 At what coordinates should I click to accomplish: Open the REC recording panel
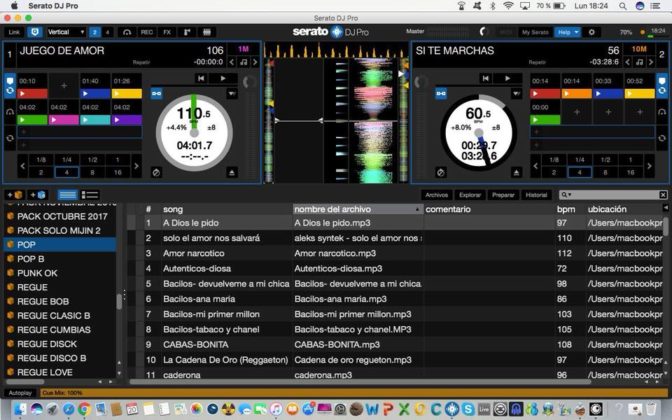tap(147, 32)
